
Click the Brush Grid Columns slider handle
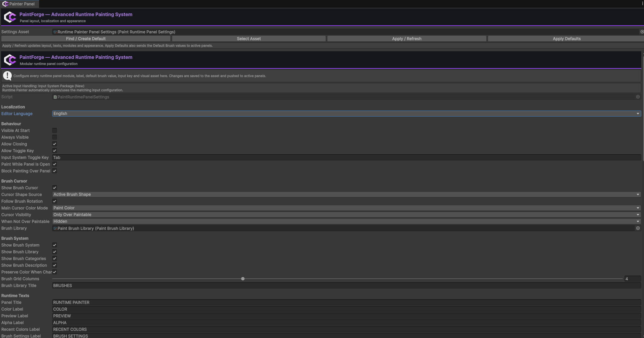(x=243, y=279)
